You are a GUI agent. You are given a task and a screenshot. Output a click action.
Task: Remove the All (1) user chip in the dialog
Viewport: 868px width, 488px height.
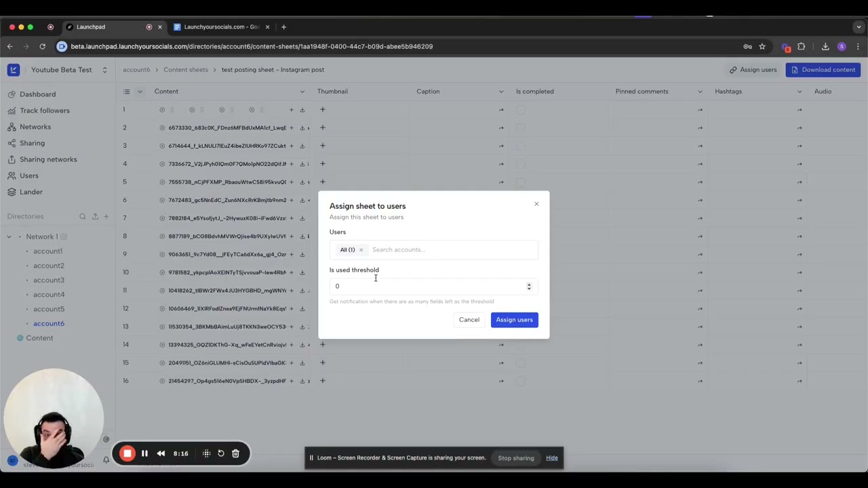click(361, 249)
